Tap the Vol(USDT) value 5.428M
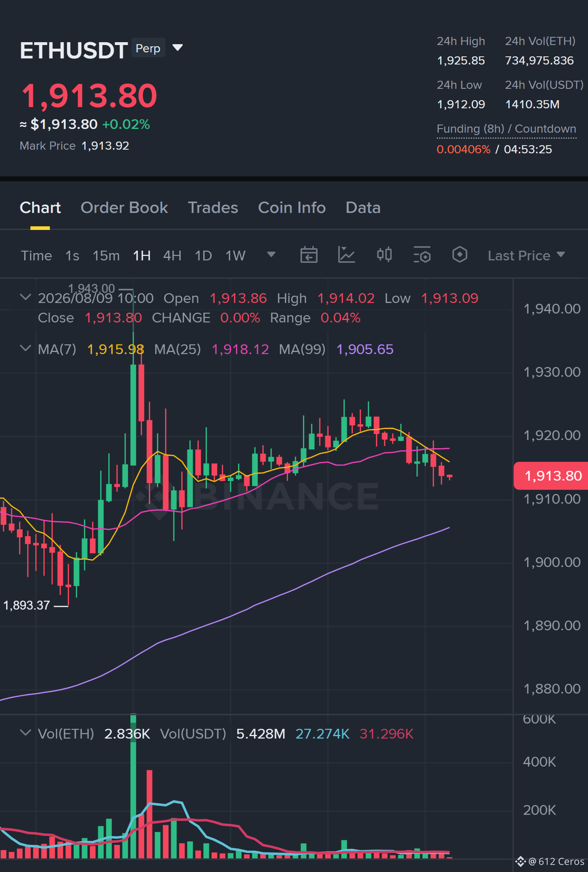This screenshot has height=872, width=588. [261, 734]
